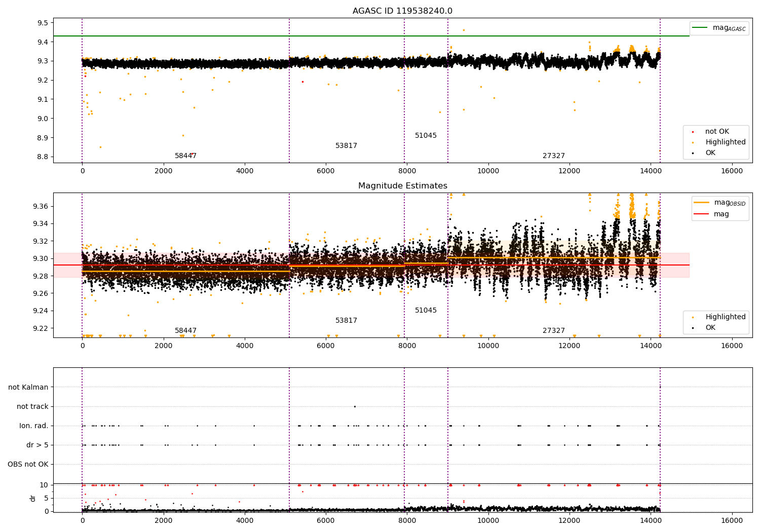Select the 9.34 y-axis tick label

(41, 224)
